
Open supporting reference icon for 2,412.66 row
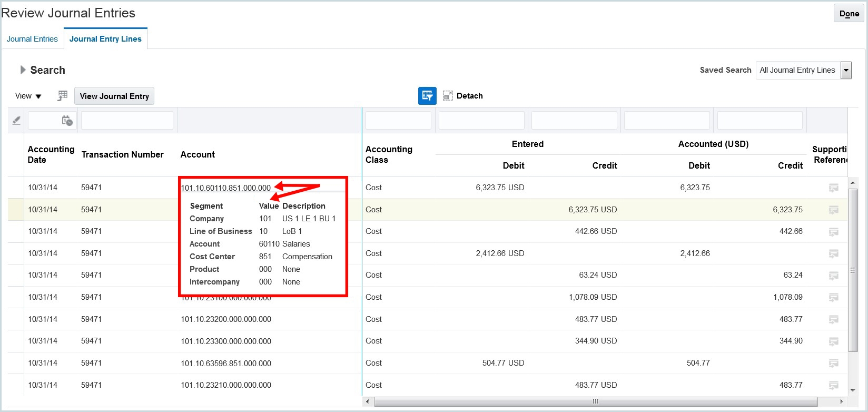click(833, 254)
